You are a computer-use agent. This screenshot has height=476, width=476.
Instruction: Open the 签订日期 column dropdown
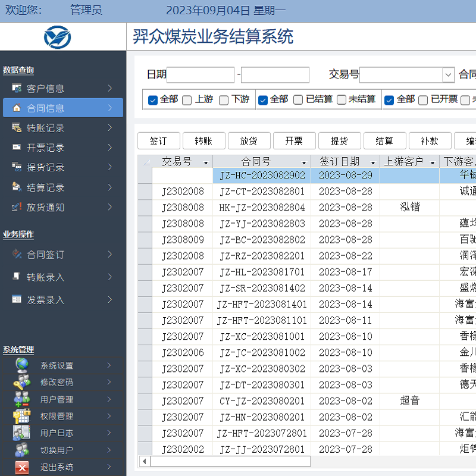tap(374, 161)
